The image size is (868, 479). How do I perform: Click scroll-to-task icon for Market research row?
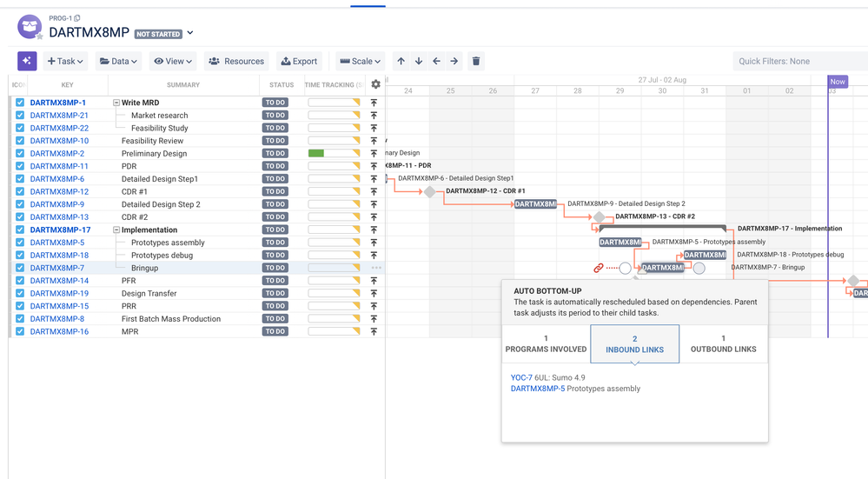click(x=374, y=115)
